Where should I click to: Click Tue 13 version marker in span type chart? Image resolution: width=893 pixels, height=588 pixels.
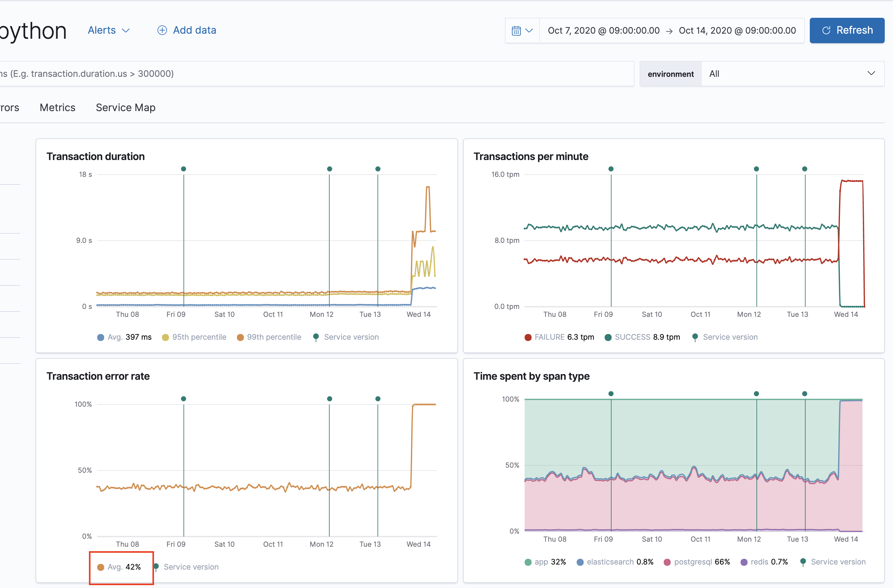coord(804,394)
